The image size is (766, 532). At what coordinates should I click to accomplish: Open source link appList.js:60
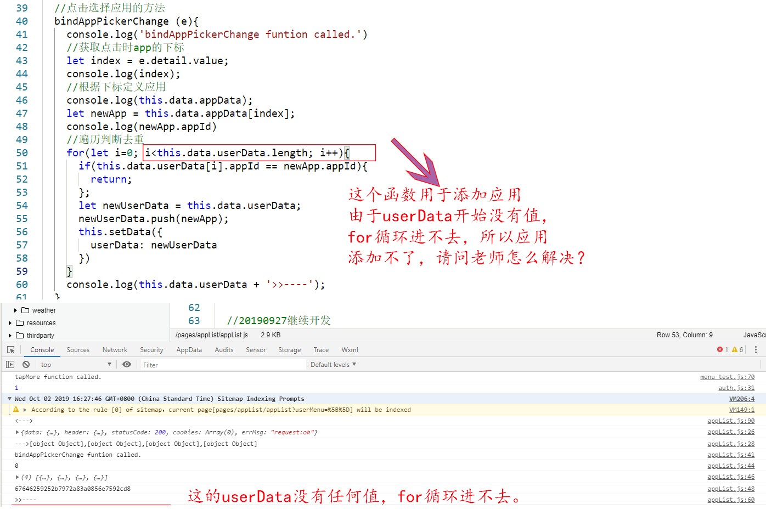(731, 500)
